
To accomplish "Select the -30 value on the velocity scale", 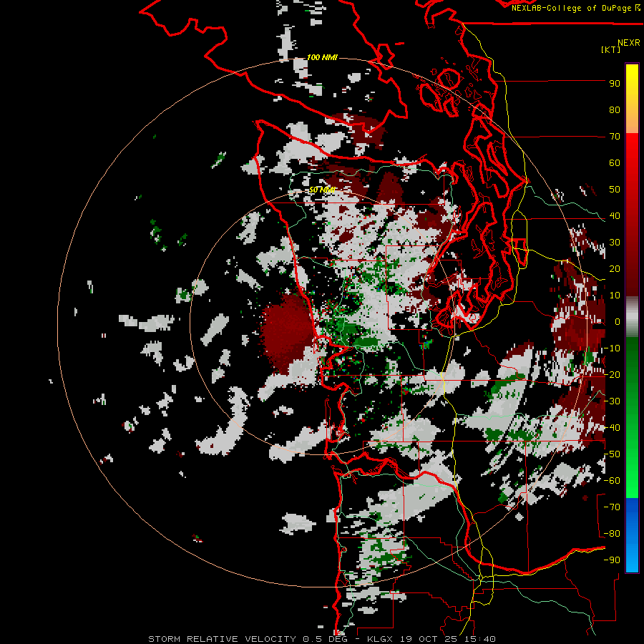I will pos(612,401).
